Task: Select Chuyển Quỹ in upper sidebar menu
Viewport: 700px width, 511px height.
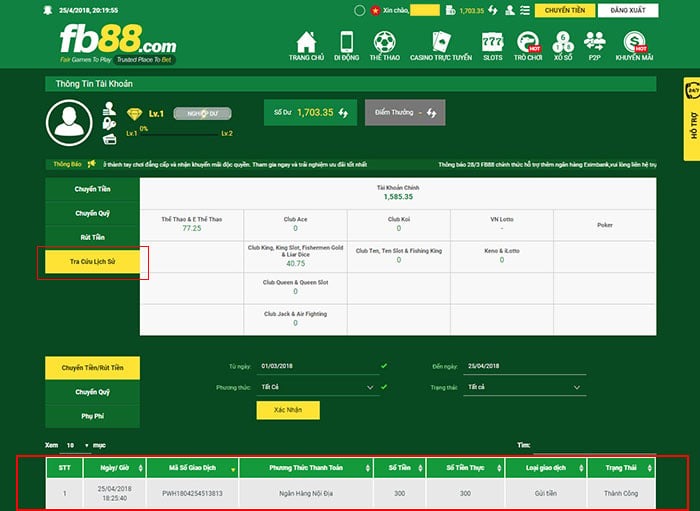Action: click(x=92, y=213)
